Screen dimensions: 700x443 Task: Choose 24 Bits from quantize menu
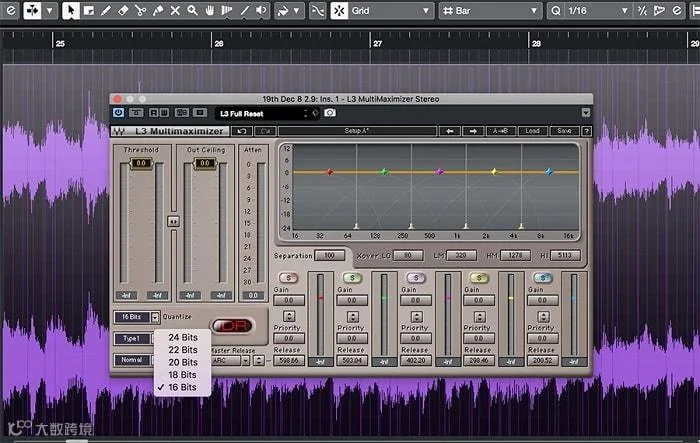(183, 337)
